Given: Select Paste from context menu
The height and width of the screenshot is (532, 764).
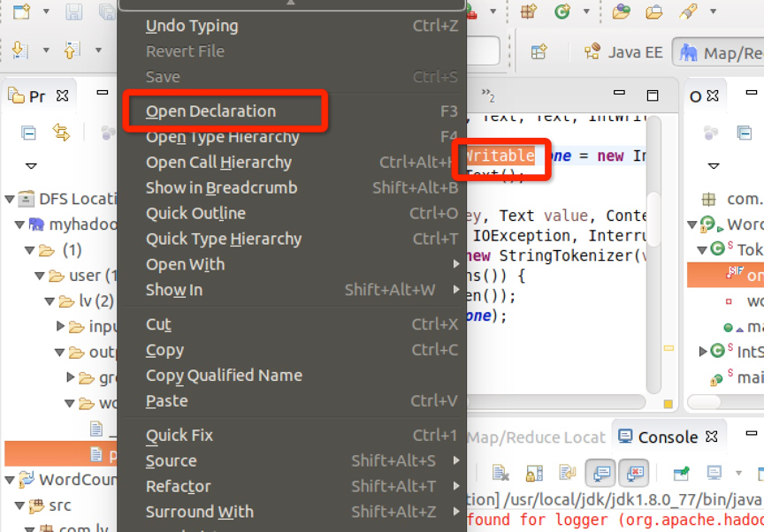Looking at the screenshot, I should (x=166, y=401).
